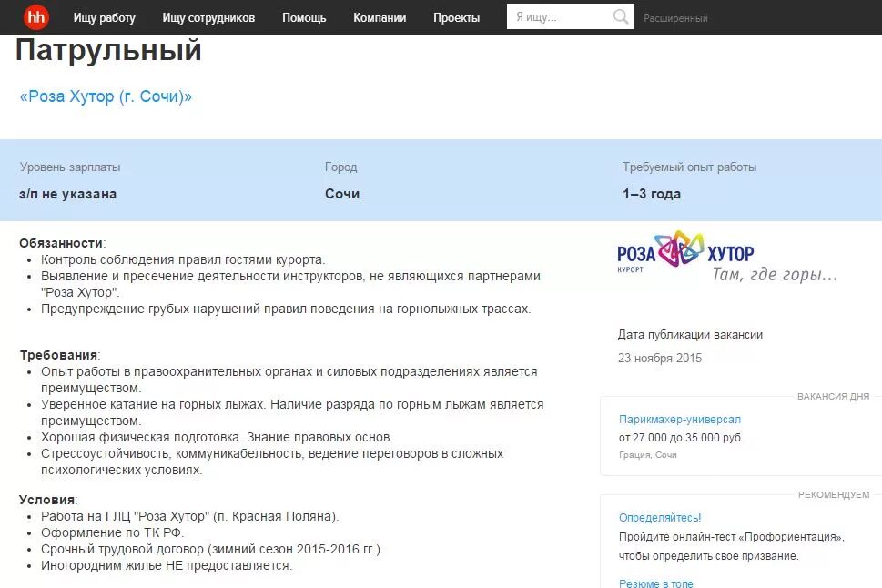Open the Резюме в топе link
The height and width of the screenshot is (588, 882).
[656, 583]
